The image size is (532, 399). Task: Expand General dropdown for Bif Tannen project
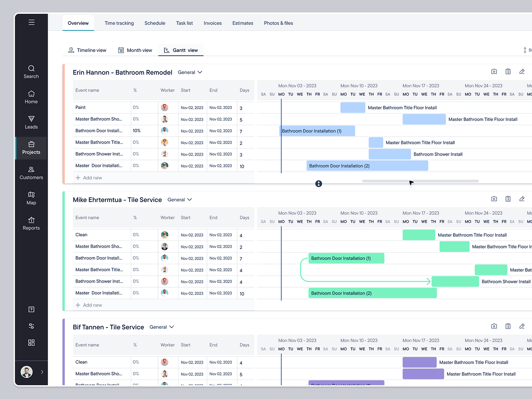coord(162,327)
